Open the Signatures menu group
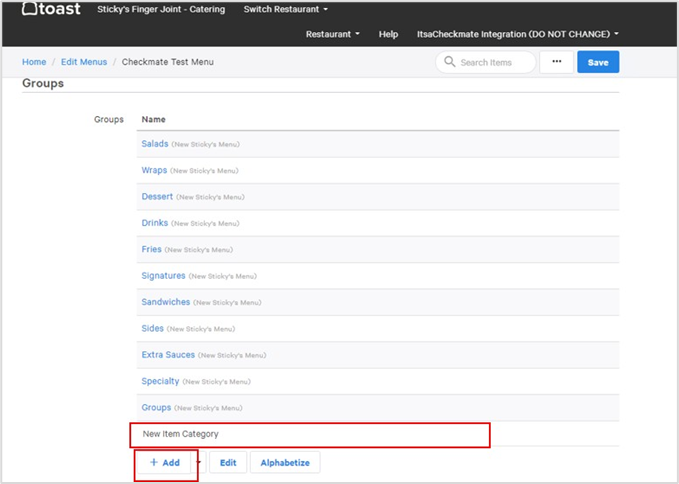This screenshot has height=484, width=679. [x=163, y=276]
